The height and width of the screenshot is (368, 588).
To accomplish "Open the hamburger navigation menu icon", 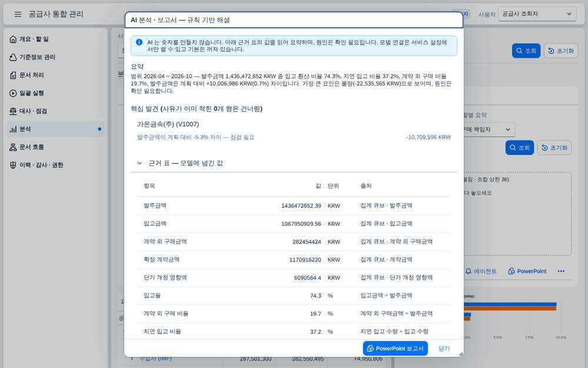I will pos(18,14).
